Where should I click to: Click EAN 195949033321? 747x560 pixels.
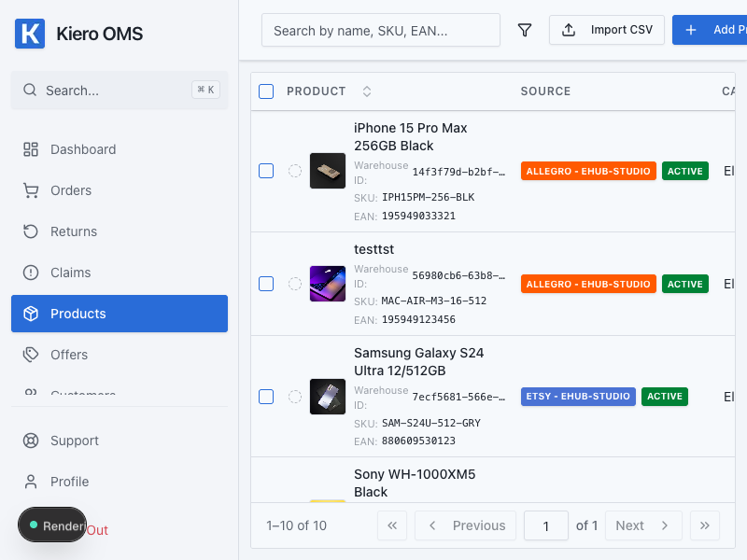[x=418, y=216]
